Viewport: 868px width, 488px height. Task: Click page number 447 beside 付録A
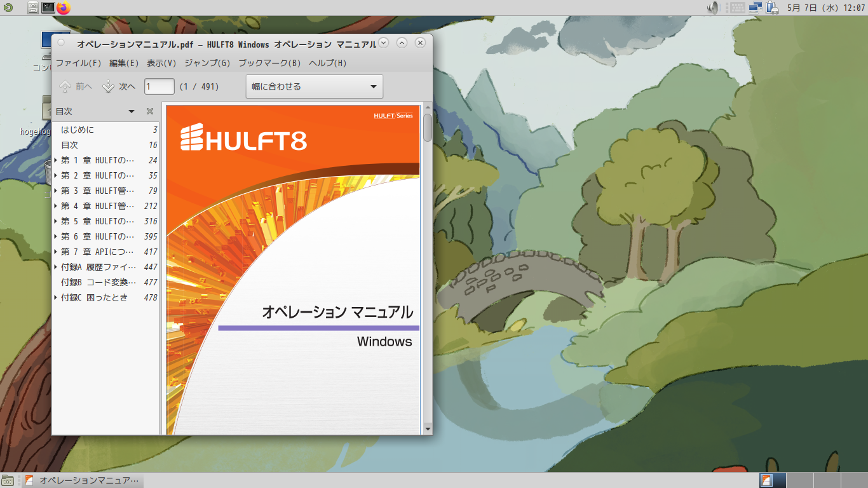(151, 267)
